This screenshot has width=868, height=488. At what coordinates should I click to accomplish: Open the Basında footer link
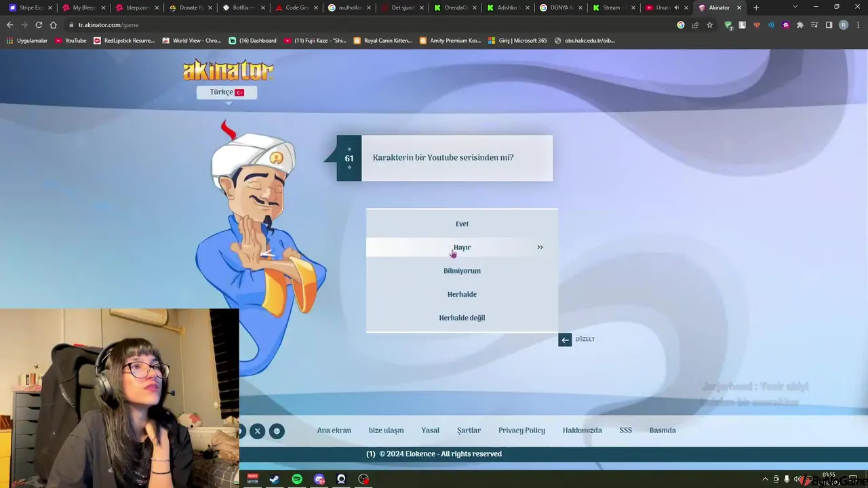click(x=663, y=430)
